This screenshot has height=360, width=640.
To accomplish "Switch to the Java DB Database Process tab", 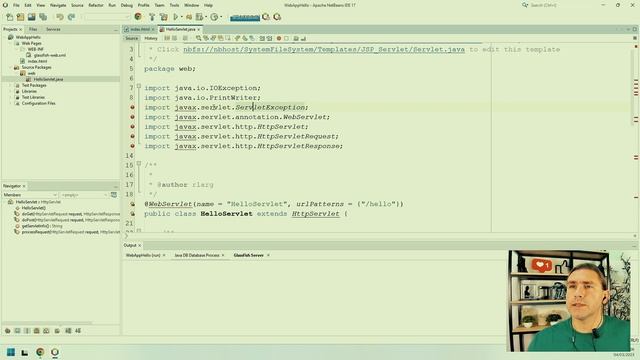I will click(x=197, y=255).
